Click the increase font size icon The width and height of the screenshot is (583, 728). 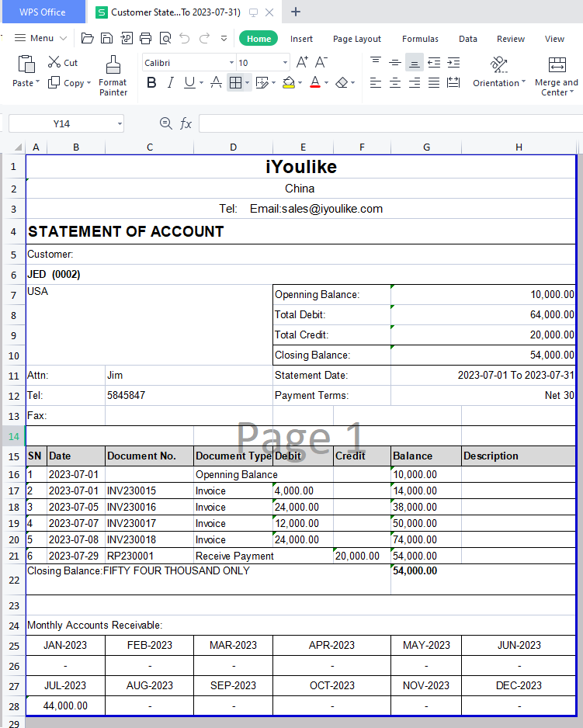[x=302, y=63]
